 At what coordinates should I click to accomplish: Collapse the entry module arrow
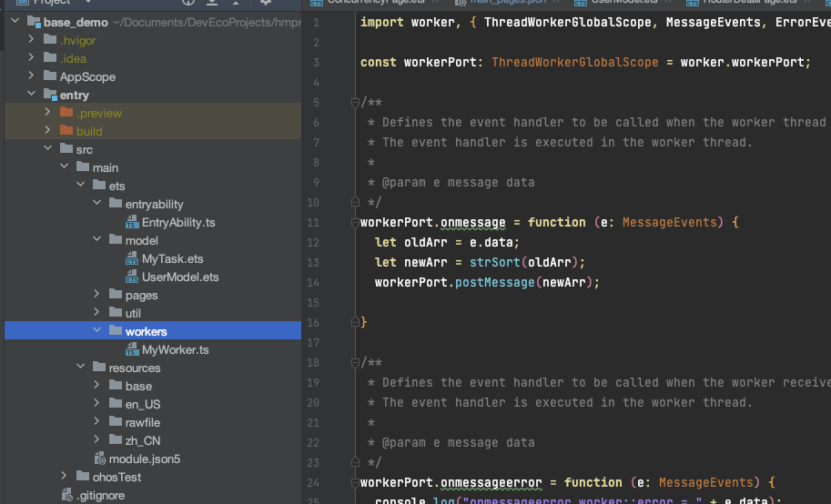[x=32, y=95]
